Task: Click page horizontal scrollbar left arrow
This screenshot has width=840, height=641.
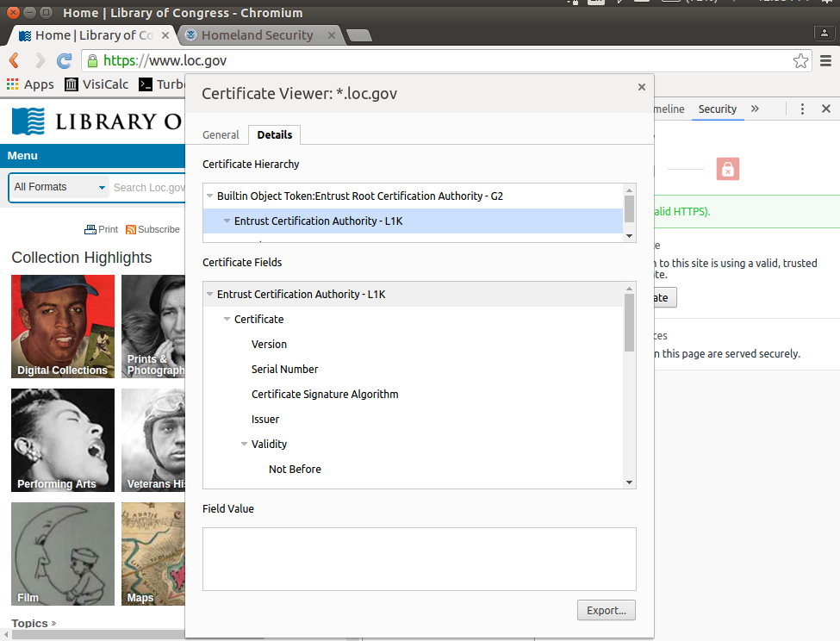Action: 6,635
